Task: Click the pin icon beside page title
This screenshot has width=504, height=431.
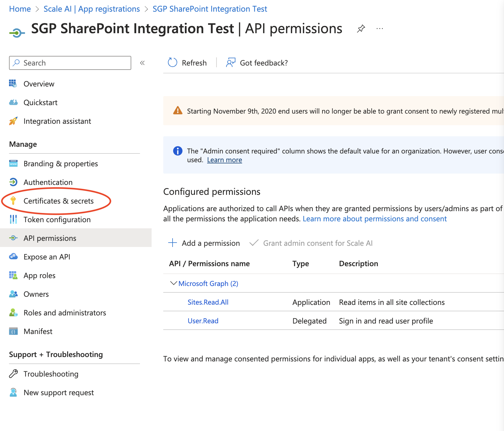Action: (361, 29)
